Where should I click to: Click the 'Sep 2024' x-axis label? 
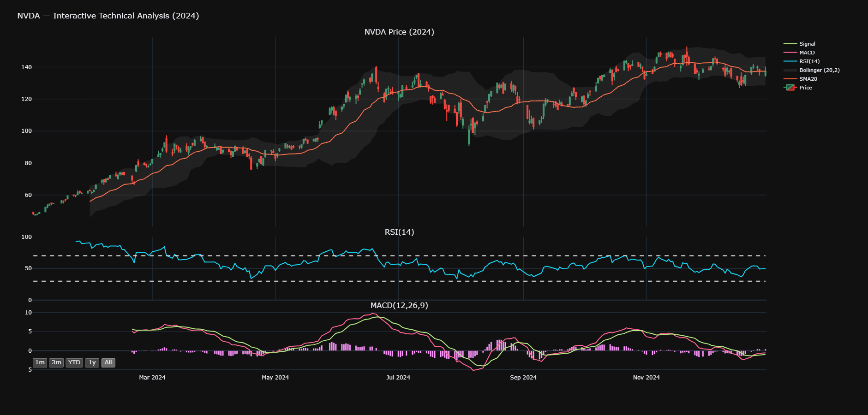pos(523,377)
